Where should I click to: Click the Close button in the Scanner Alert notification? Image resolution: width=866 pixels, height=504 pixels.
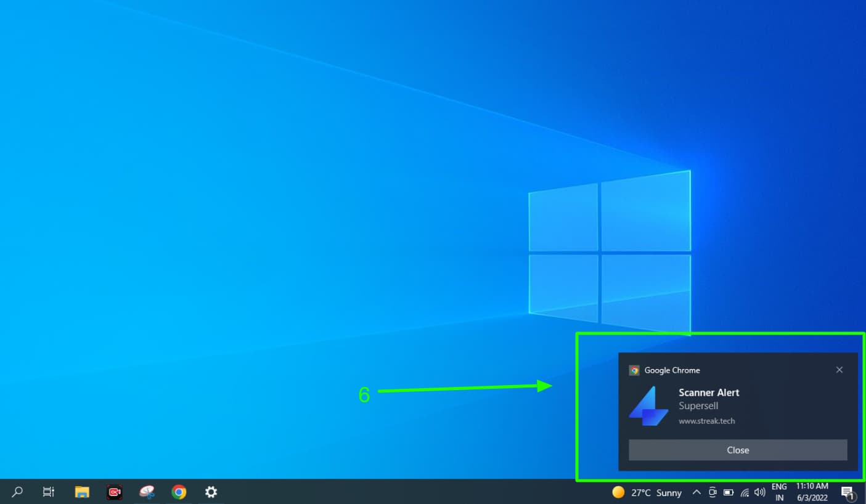pyautogui.click(x=738, y=450)
